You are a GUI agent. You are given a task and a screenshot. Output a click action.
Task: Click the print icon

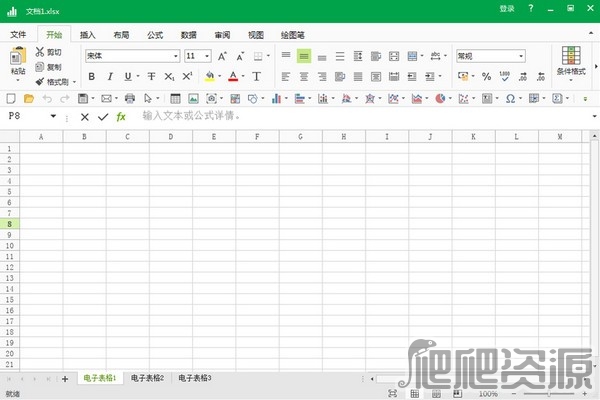130,99
